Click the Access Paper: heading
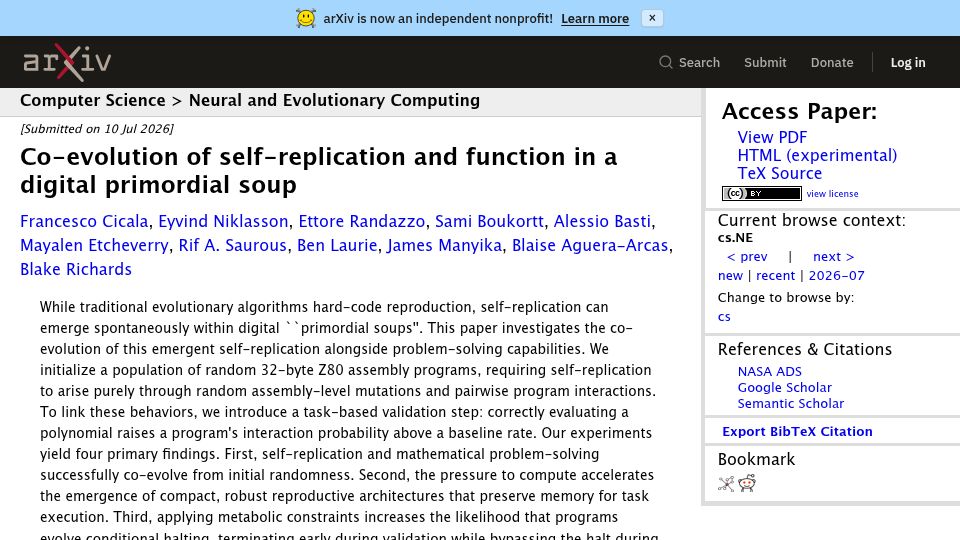The height and width of the screenshot is (540, 960). pyautogui.click(x=800, y=111)
